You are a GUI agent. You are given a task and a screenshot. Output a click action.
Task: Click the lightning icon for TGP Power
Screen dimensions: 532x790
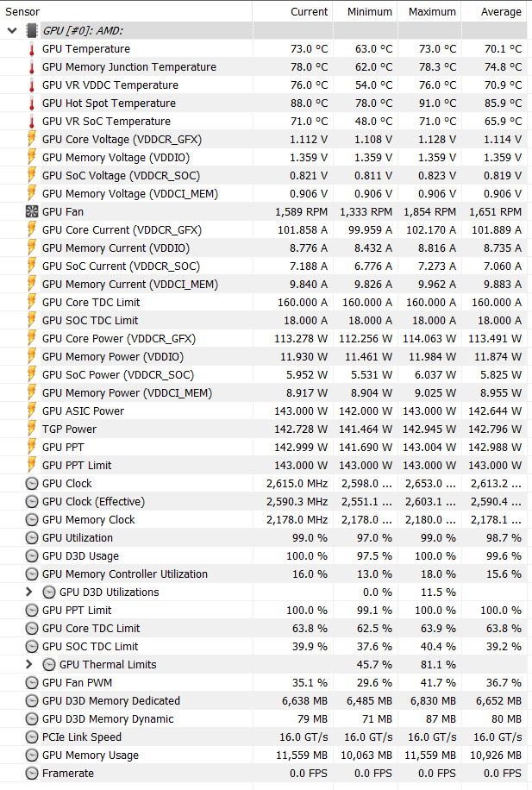pos(32,429)
